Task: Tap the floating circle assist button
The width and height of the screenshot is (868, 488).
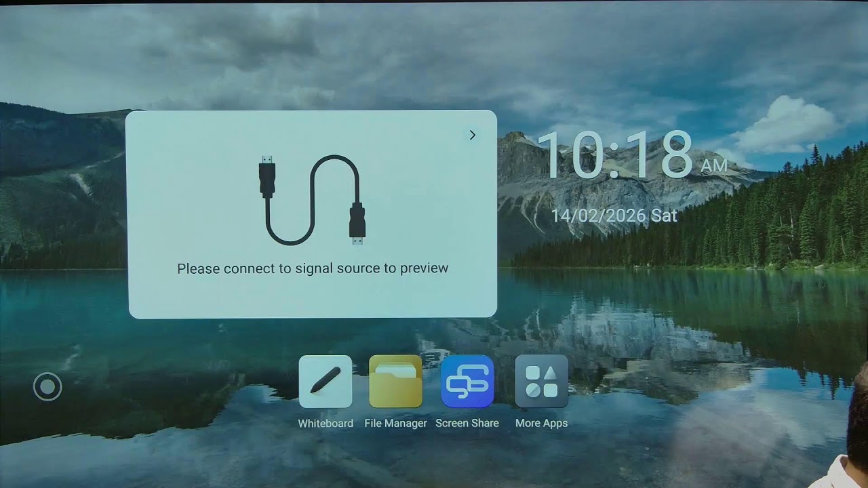Action: click(47, 387)
